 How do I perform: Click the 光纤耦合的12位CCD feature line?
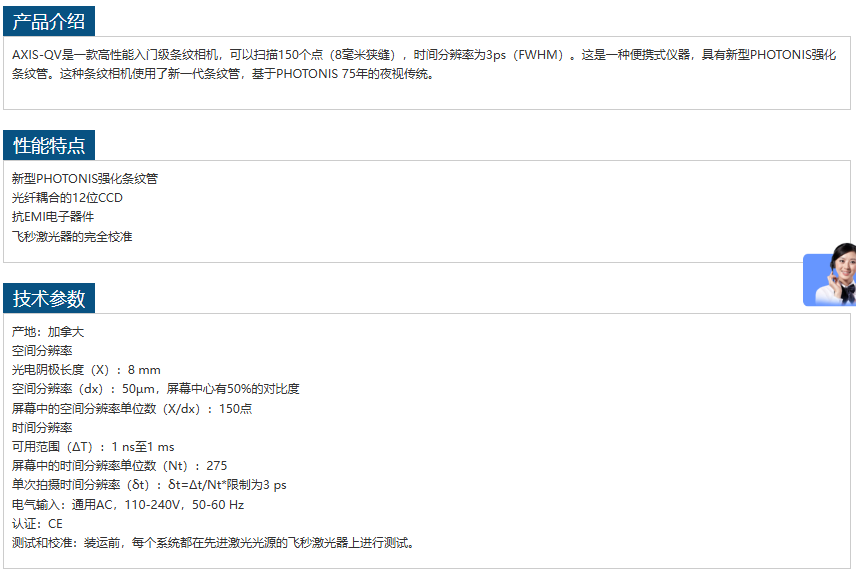(67, 198)
